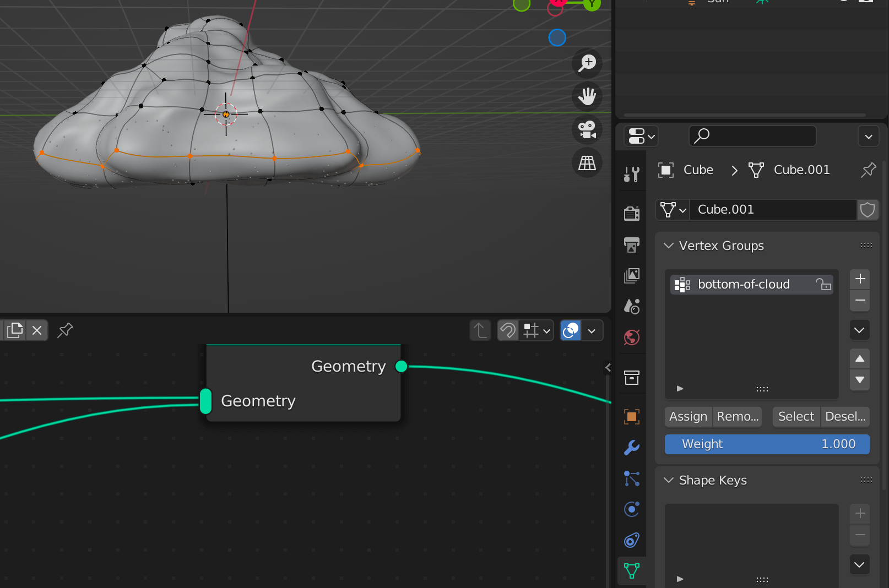Open the Output properties tab

click(632, 244)
